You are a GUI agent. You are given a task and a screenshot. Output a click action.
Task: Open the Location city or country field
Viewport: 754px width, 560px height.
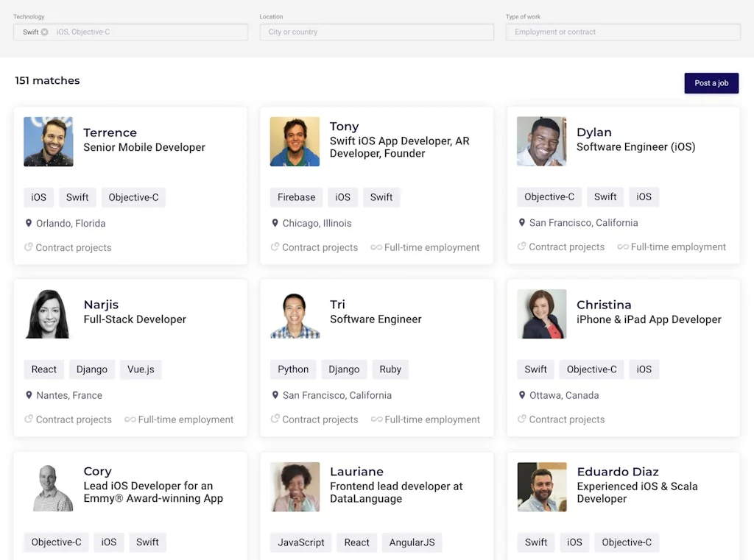point(376,32)
